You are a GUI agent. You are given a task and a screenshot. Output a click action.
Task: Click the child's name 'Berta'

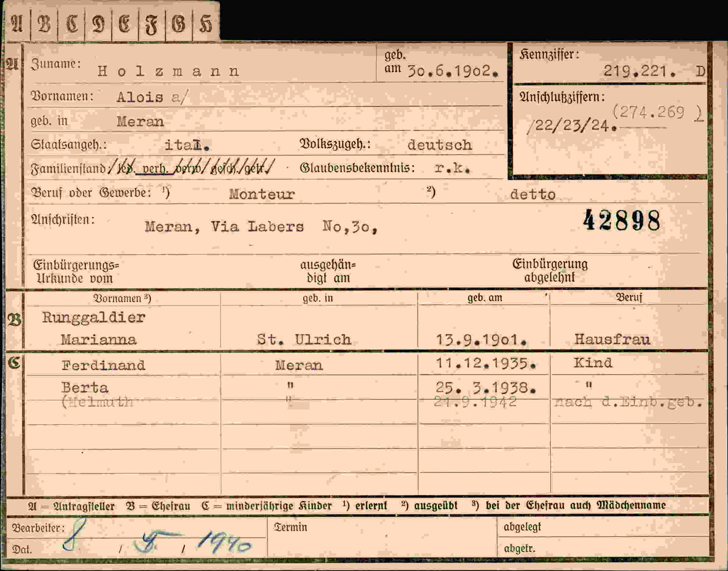click(85, 388)
